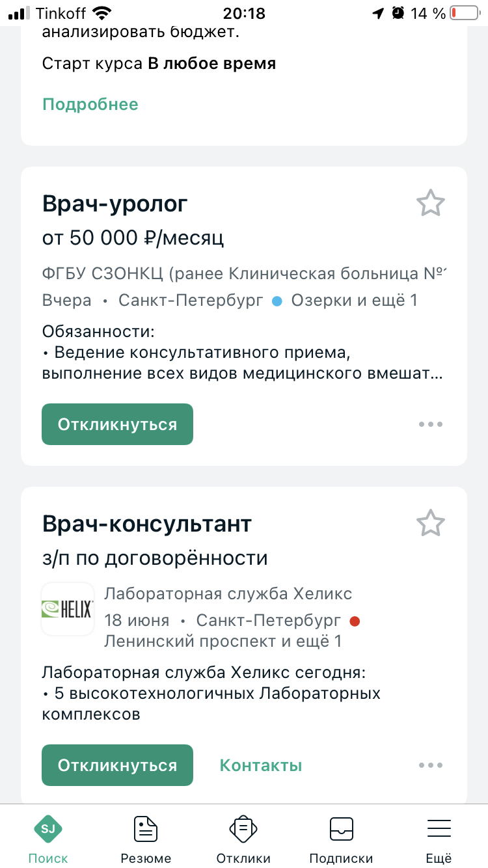Tap the Поиск search tab icon
This screenshot has height=868, width=488.
[48, 829]
